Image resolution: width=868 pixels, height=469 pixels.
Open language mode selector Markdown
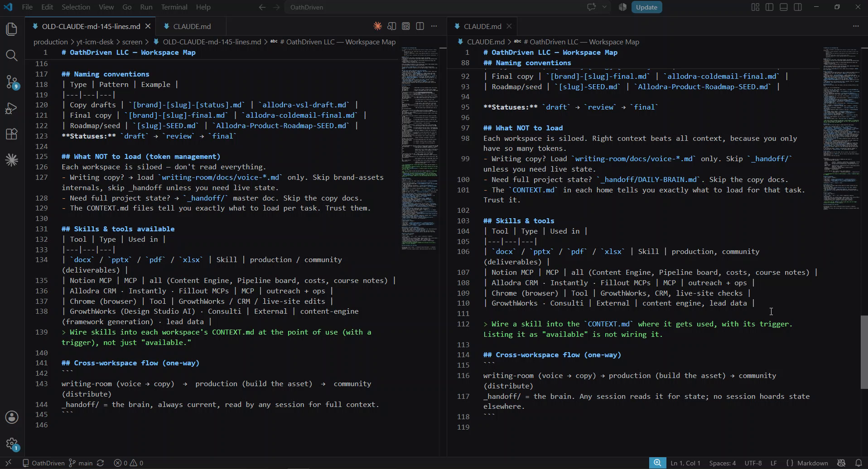(x=812, y=463)
